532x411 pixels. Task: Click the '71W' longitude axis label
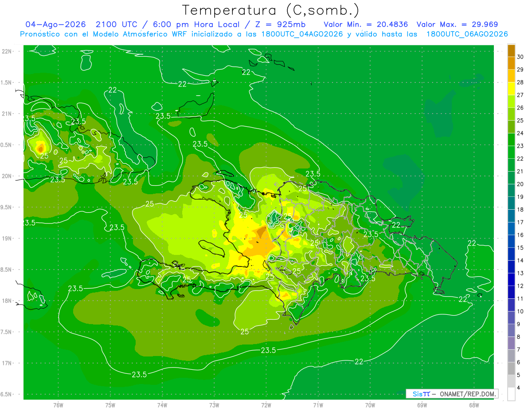click(318, 405)
